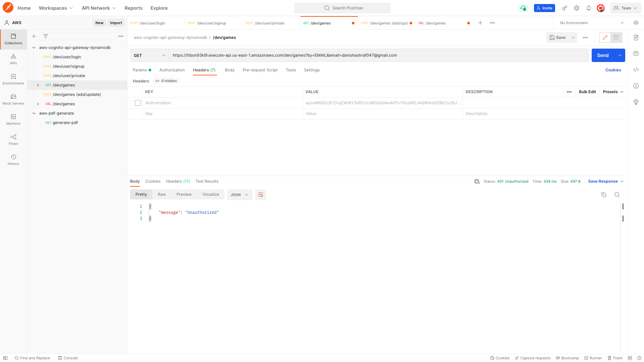Search within the response body

coord(617,195)
